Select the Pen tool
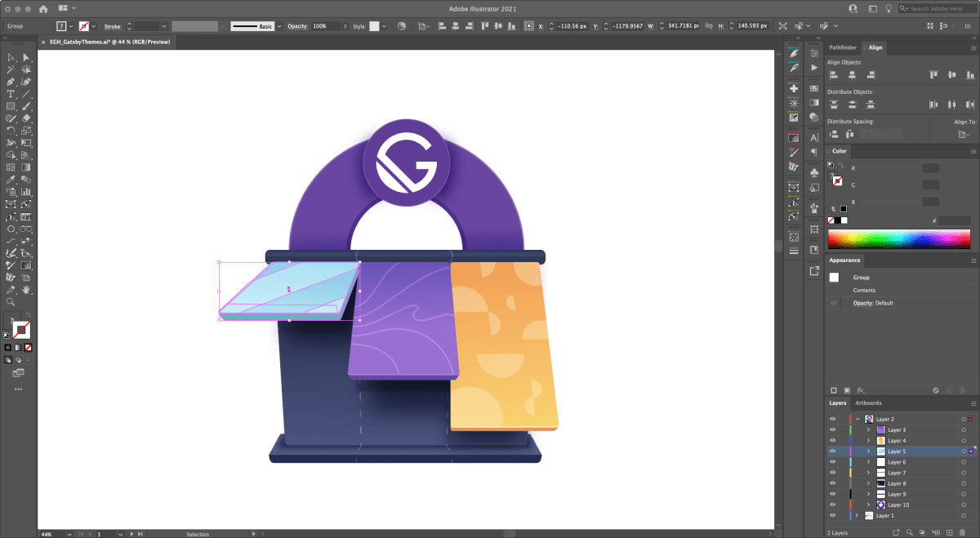 [11, 82]
